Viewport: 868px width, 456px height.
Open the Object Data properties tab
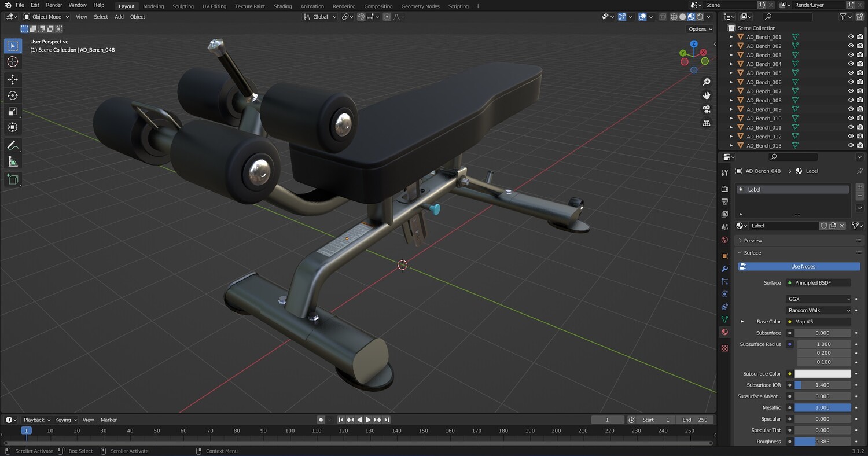coord(724,319)
